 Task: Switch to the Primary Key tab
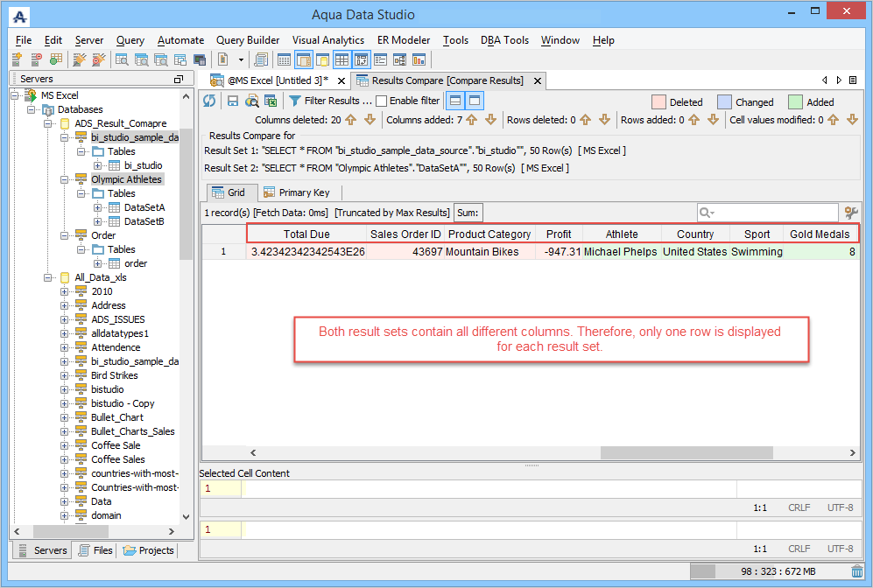297,192
